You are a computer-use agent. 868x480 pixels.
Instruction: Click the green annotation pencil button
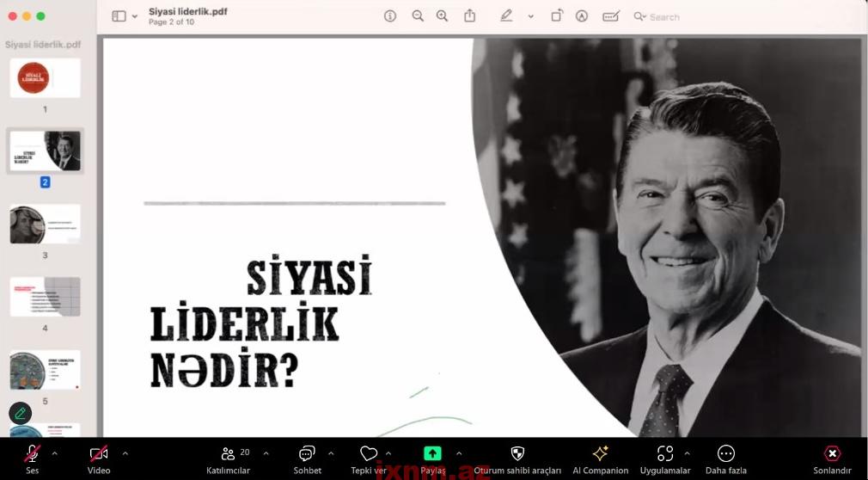tap(20, 414)
